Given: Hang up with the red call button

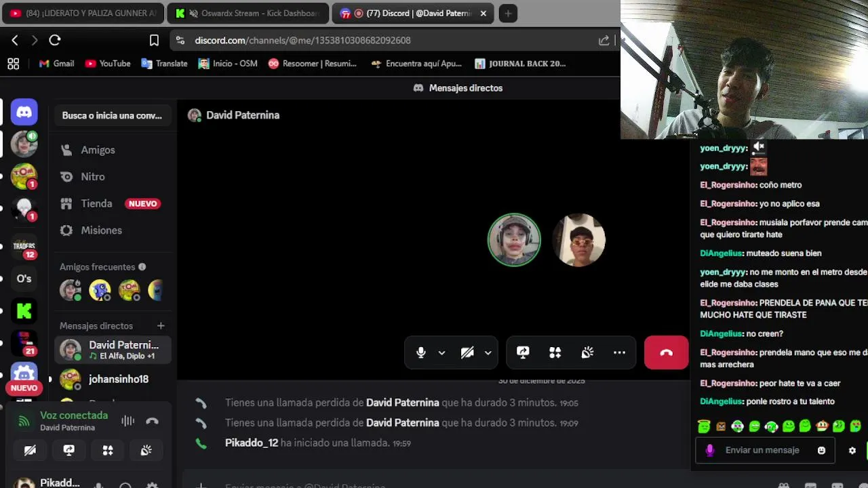Looking at the screenshot, I should 666,352.
